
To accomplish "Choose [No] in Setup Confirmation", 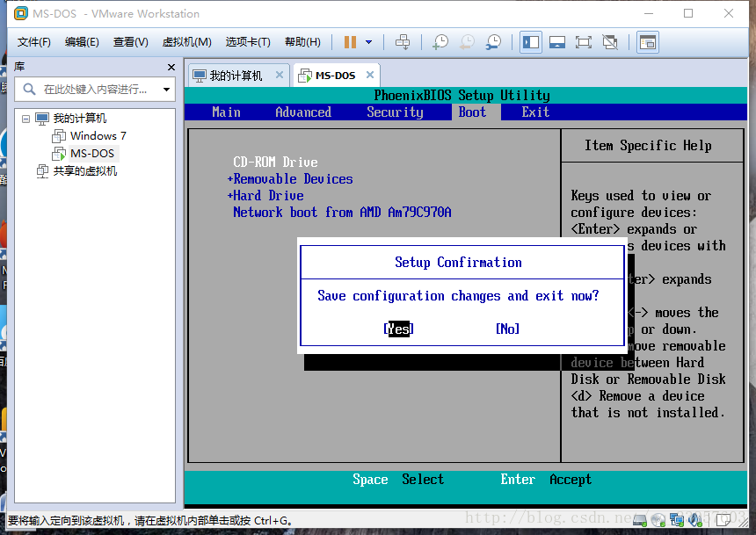I will pyautogui.click(x=508, y=329).
